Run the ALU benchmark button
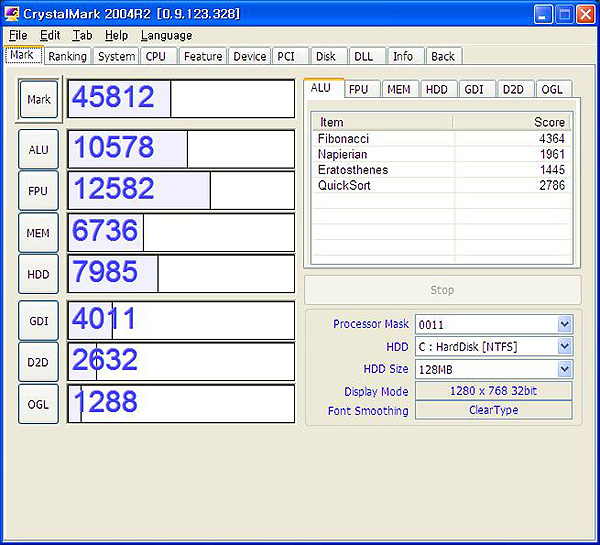The height and width of the screenshot is (545, 600). (x=38, y=149)
